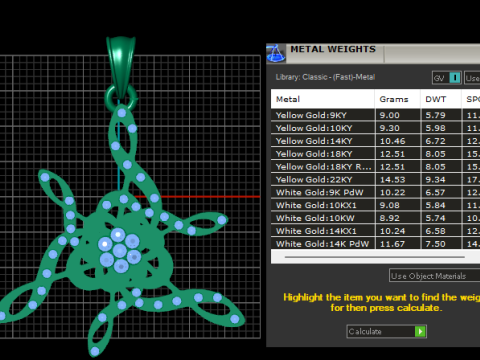Click the 14.53 grams value
This screenshot has height=360, width=480.
[x=392, y=180]
